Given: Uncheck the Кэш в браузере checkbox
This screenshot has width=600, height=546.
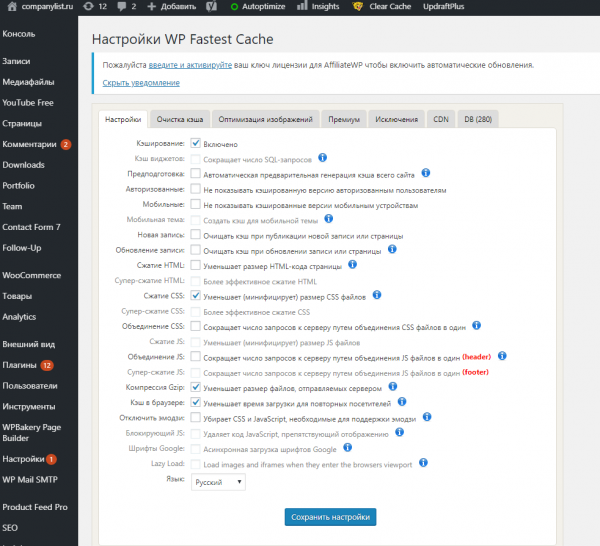Looking at the screenshot, I should pyautogui.click(x=196, y=401).
